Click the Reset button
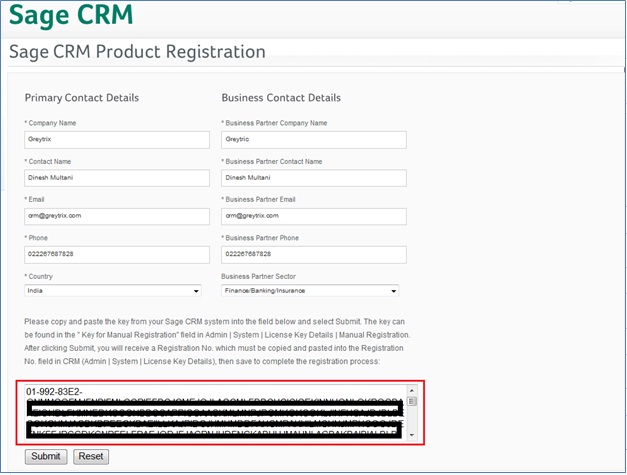 point(91,457)
